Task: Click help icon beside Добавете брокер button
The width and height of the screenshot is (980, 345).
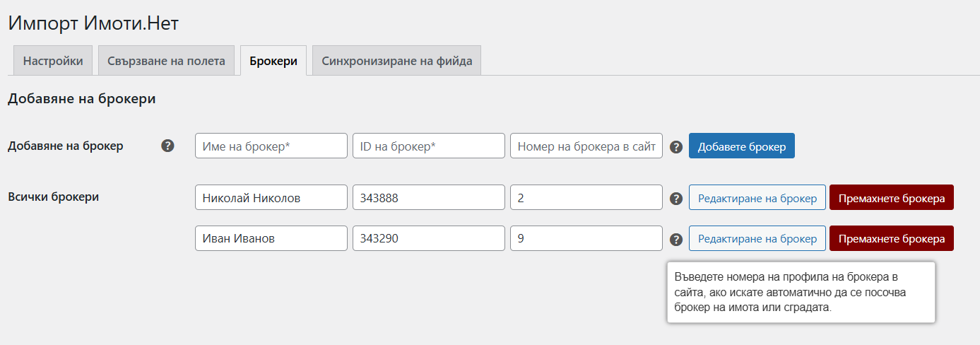Action: pyautogui.click(x=676, y=147)
